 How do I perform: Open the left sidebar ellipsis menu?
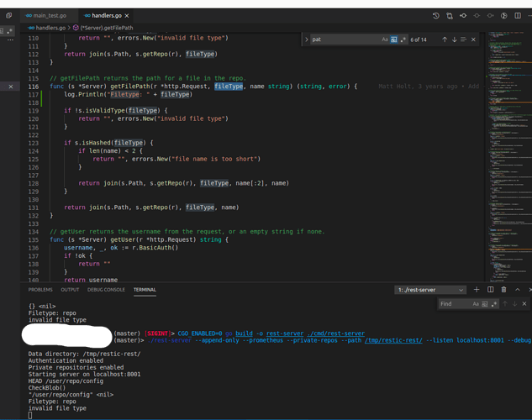pos(10,40)
